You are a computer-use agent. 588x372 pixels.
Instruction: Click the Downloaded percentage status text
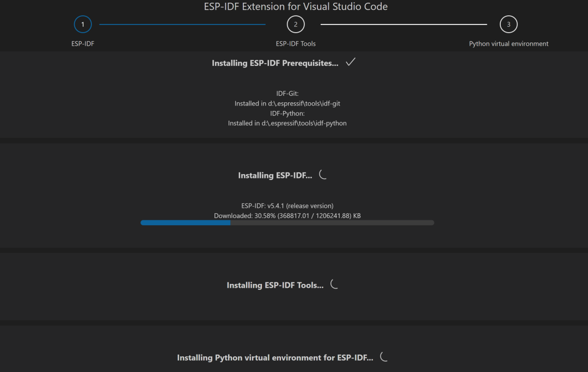click(287, 216)
